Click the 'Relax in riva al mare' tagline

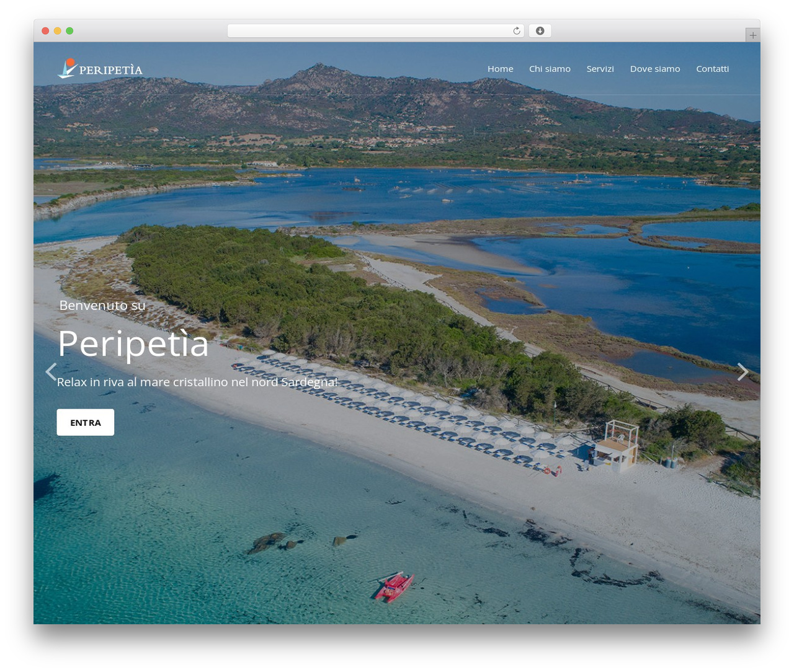197,382
